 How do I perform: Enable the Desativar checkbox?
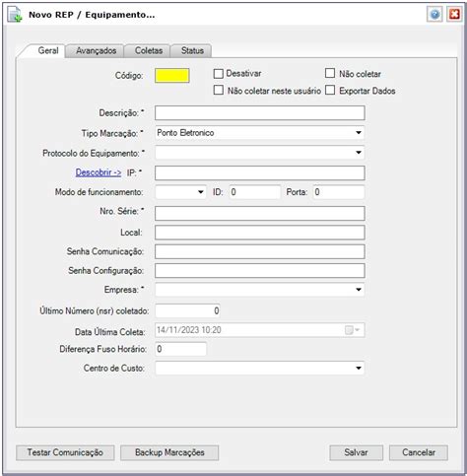point(219,74)
